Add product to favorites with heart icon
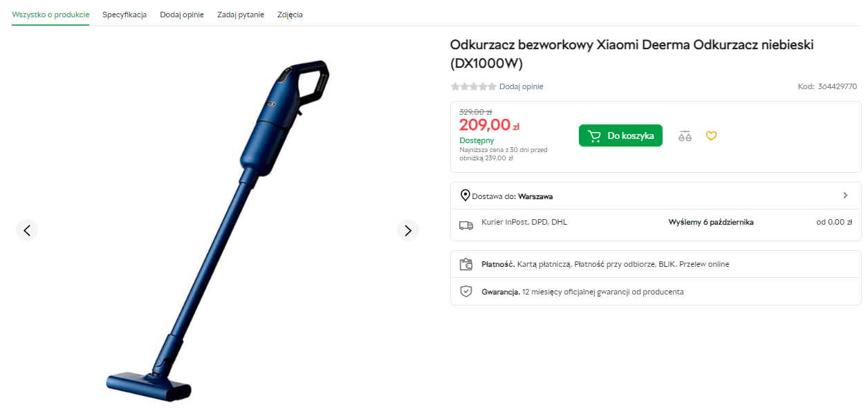 (711, 136)
